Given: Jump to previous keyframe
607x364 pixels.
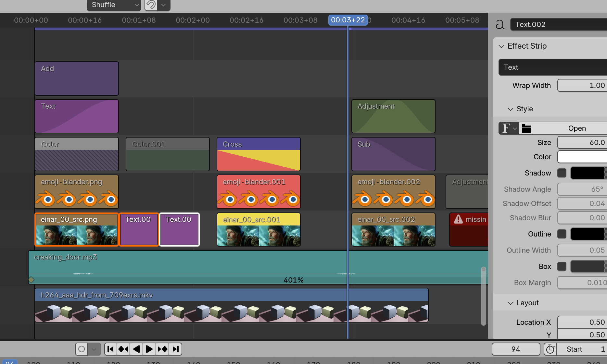Looking at the screenshot, I should tap(123, 349).
